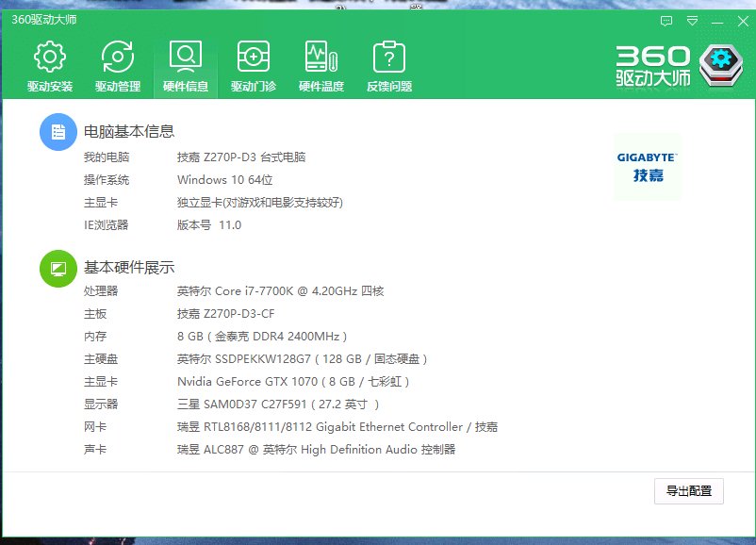Click the 360驱动大师 logo badge
The image size is (756, 545).
721,65
